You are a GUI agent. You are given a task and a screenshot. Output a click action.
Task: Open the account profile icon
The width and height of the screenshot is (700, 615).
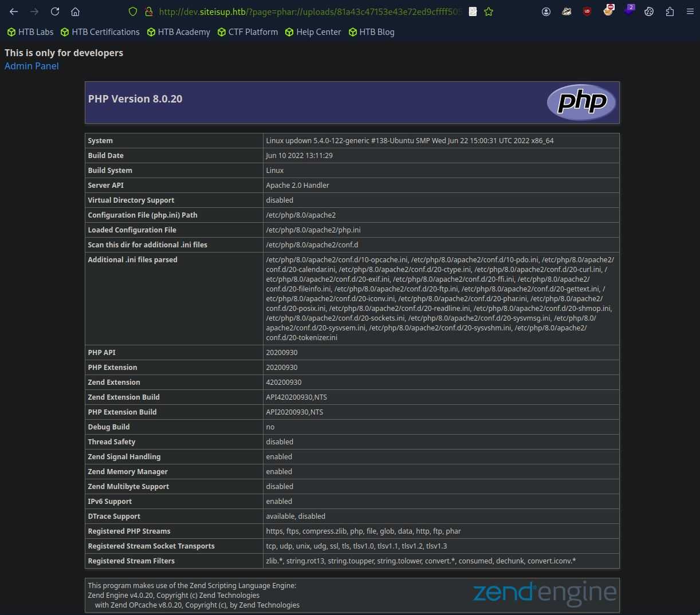(546, 11)
